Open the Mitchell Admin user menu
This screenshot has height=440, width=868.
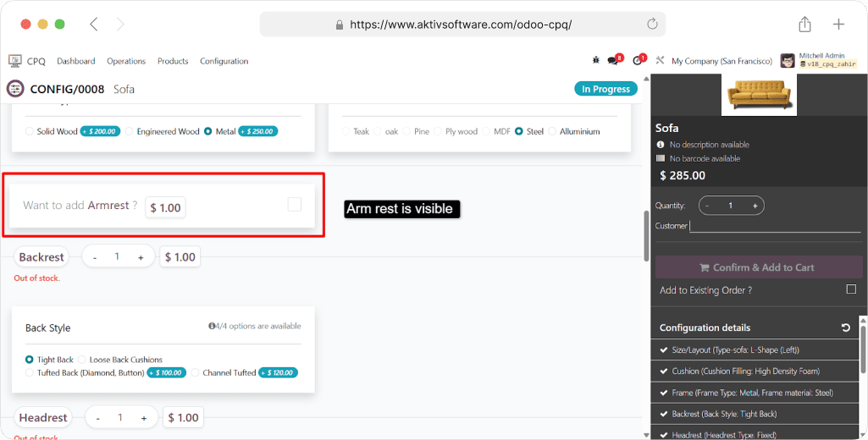coord(819,61)
